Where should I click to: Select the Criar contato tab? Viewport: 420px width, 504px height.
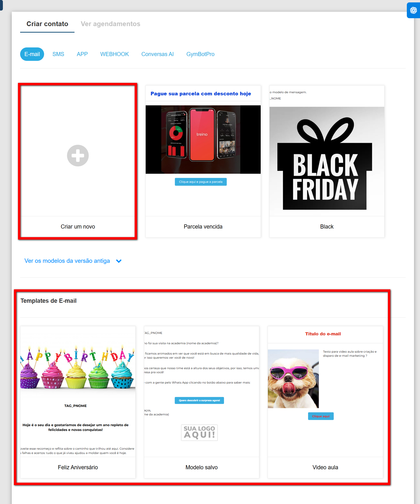point(47,24)
